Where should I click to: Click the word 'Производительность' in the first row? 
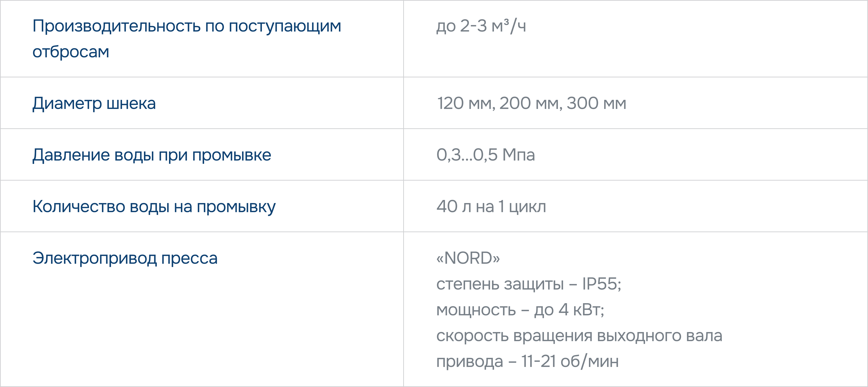pos(116,26)
